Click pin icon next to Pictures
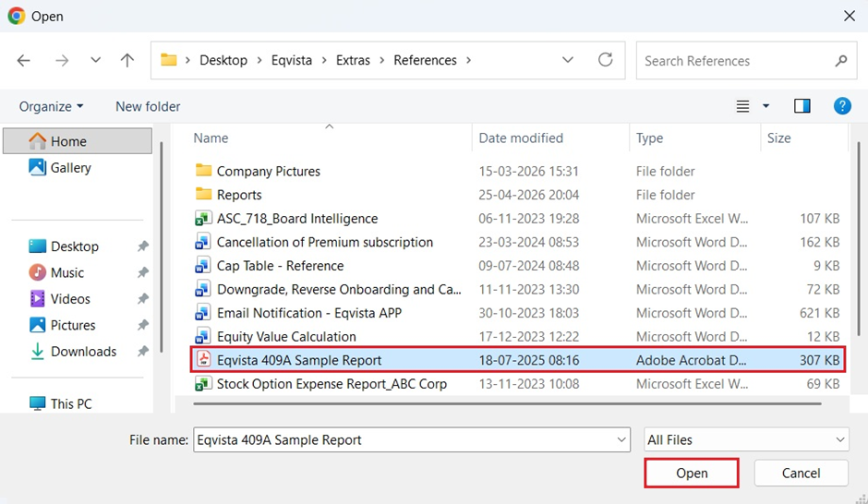Viewport: 868px width, 504px height. 143,325
